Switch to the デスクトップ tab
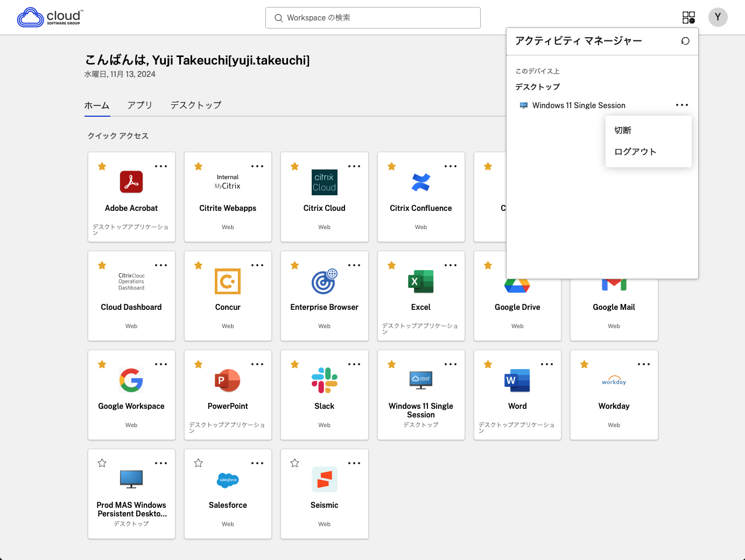The image size is (745, 560). pyautogui.click(x=196, y=105)
